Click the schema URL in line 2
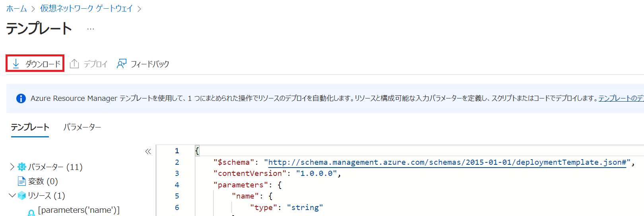Image resolution: width=644 pixels, height=216 pixels. [447, 162]
